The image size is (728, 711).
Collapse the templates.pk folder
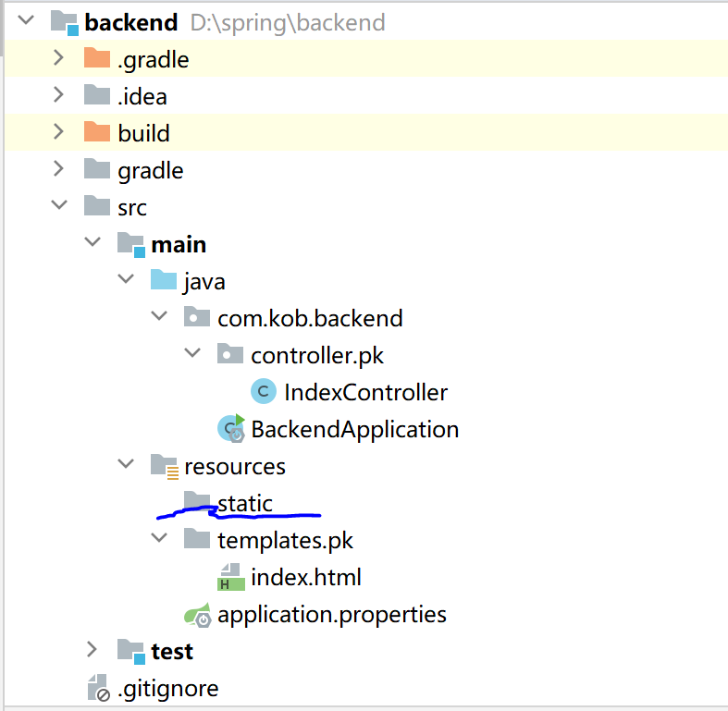pyautogui.click(x=158, y=540)
